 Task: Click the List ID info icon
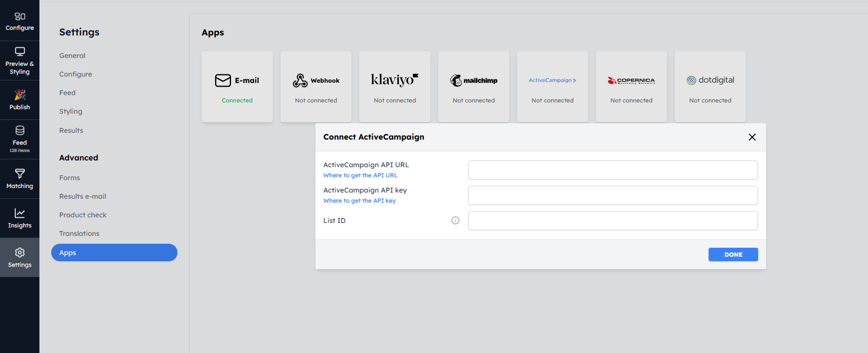click(456, 221)
